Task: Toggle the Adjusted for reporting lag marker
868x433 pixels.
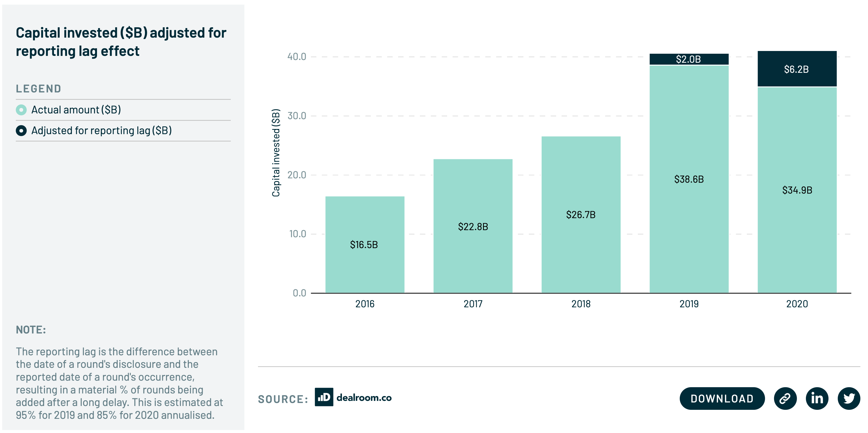Action: click(x=21, y=131)
